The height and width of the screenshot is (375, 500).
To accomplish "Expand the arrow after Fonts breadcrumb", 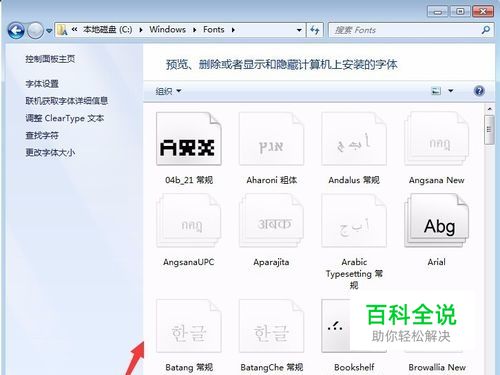I will 233,30.
